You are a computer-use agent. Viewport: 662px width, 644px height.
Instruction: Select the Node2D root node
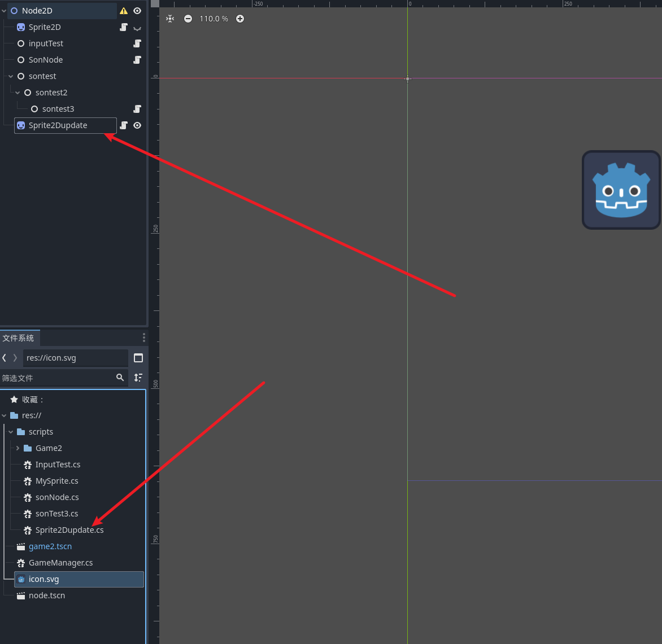(x=37, y=11)
